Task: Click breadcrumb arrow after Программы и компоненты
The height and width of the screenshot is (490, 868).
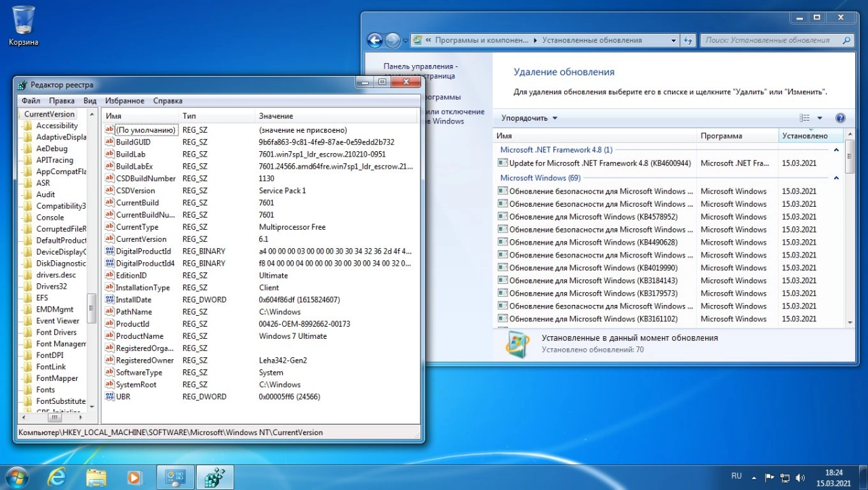Action: pos(536,41)
